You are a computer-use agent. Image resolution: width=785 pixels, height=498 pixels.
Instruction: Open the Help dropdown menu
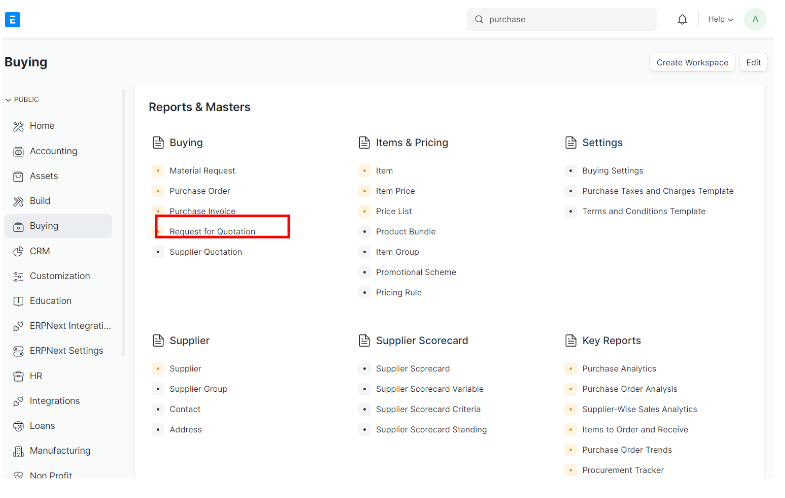pos(720,19)
